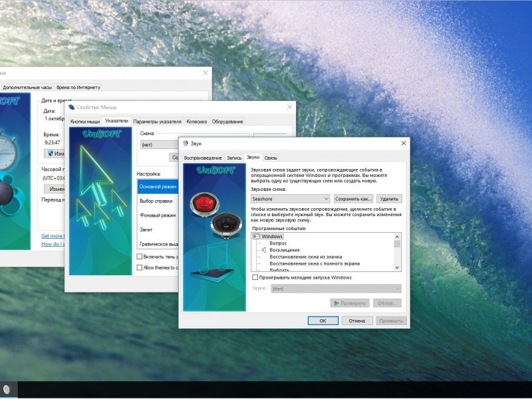This screenshot has height=399, width=532.
Task: Toggle Включить тень указателя checkbox
Action: (x=140, y=256)
